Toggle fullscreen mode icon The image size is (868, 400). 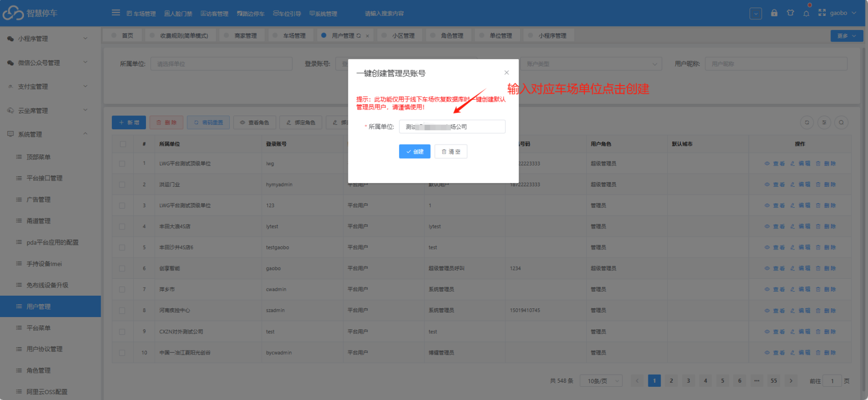822,13
